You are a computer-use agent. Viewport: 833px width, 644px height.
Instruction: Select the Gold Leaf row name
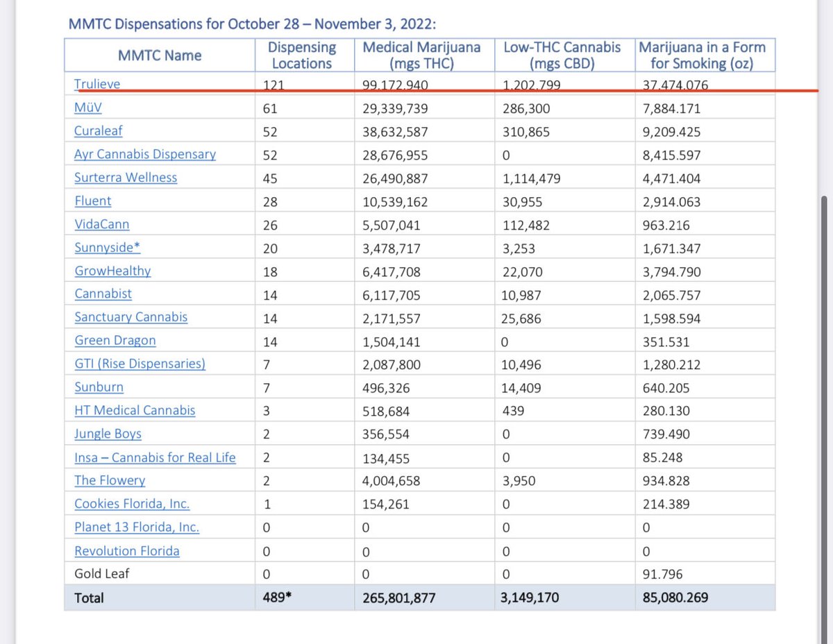[x=102, y=573]
